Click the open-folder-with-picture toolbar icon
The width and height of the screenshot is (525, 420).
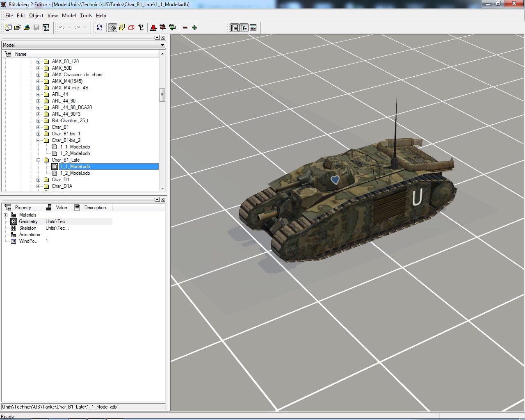27,27
